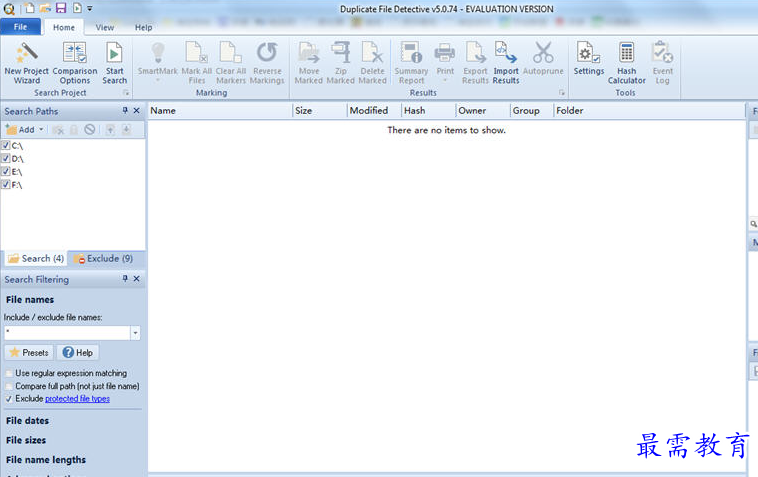
Task: Expand the File dates section
Action: pyautogui.click(x=28, y=420)
